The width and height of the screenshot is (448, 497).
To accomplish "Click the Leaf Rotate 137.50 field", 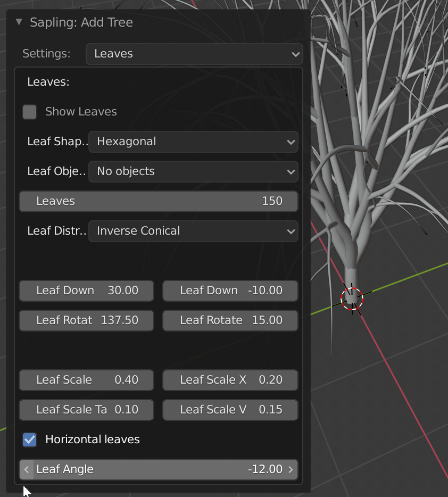I will click(x=87, y=320).
